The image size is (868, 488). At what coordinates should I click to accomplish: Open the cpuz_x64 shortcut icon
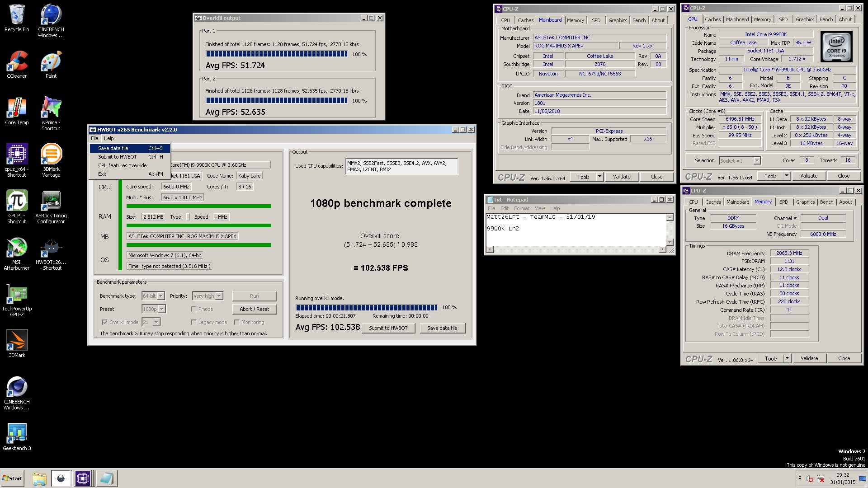(17, 160)
